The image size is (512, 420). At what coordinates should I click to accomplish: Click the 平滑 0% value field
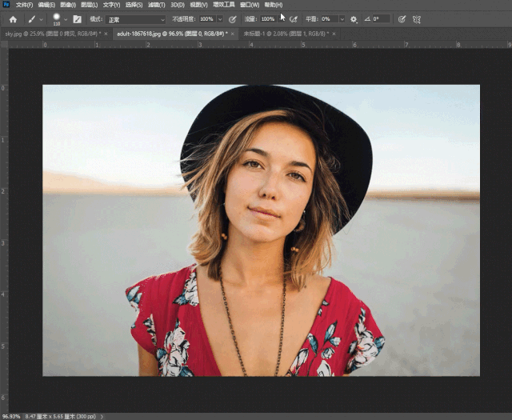329,19
